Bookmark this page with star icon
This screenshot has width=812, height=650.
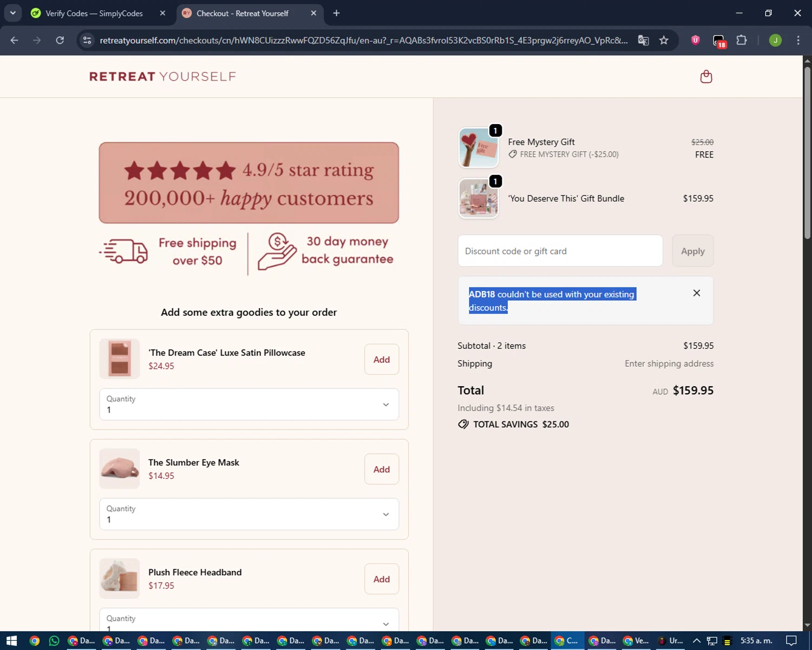tap(664, 40)
